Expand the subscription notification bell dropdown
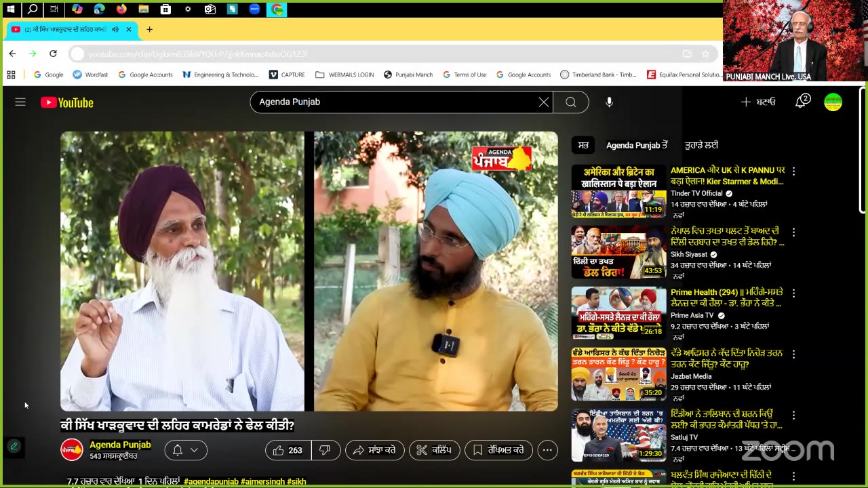The height and width of the screenshot is (488, 868). pos(185,450)
